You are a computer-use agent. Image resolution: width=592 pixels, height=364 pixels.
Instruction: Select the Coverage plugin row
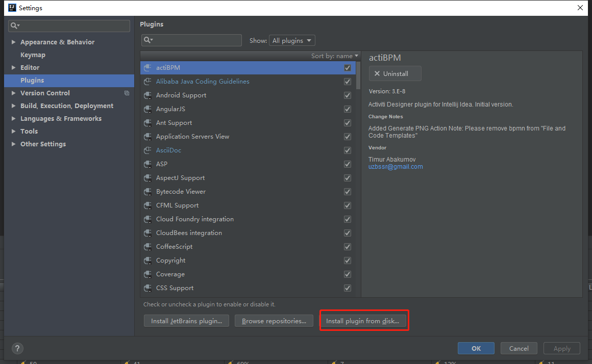pos(248,274)
